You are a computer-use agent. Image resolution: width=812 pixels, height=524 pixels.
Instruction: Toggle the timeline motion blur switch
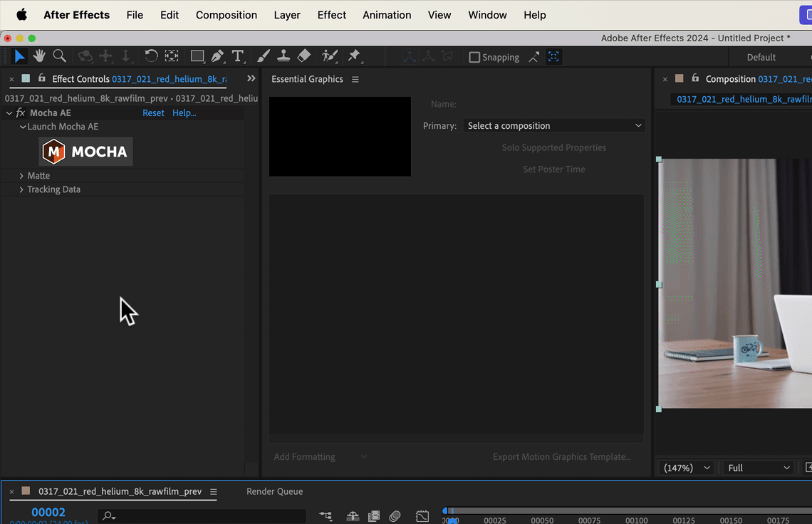(395, 515)
